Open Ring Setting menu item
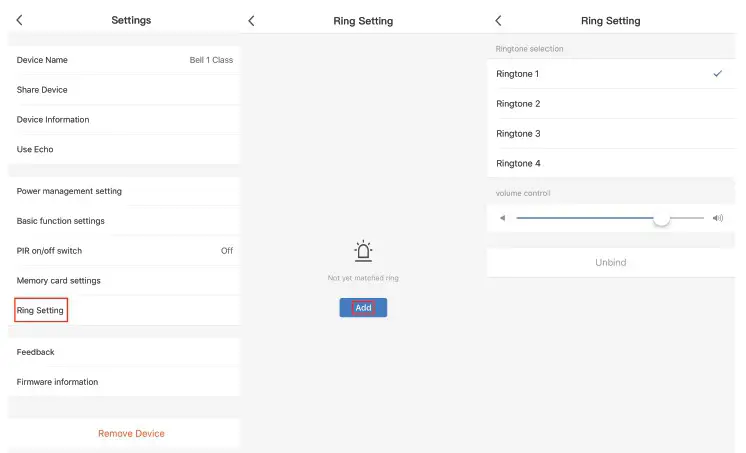746x453 pixels. tap(41, 311)
